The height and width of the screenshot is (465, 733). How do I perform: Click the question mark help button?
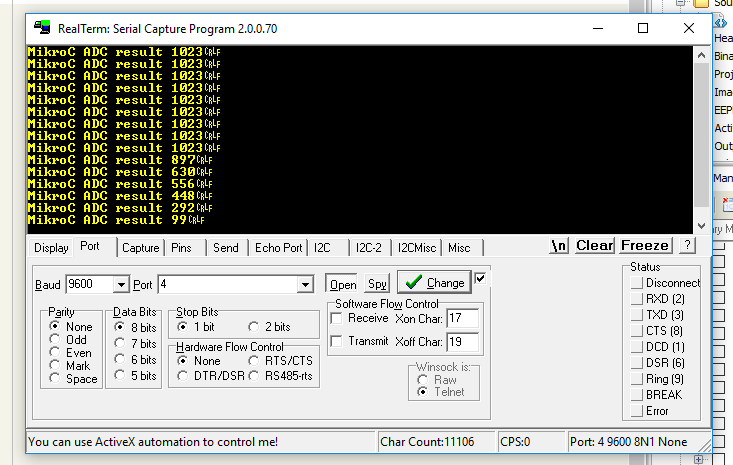[x=687, y=245]
